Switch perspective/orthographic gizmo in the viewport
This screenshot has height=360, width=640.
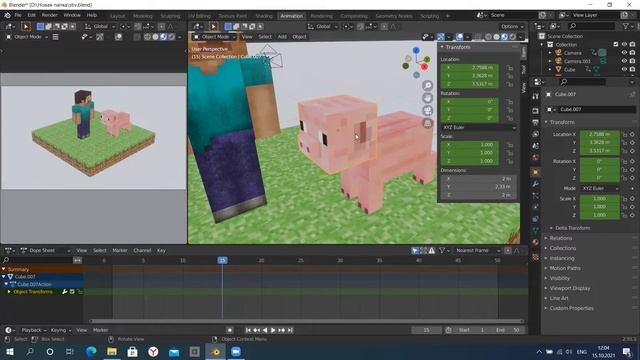coord(427,123)
